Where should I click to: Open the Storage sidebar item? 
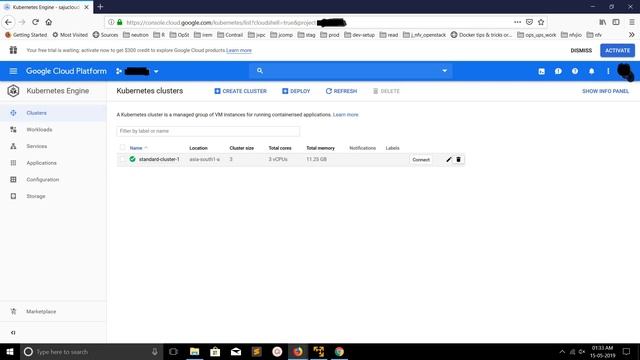tap(53, 196)
